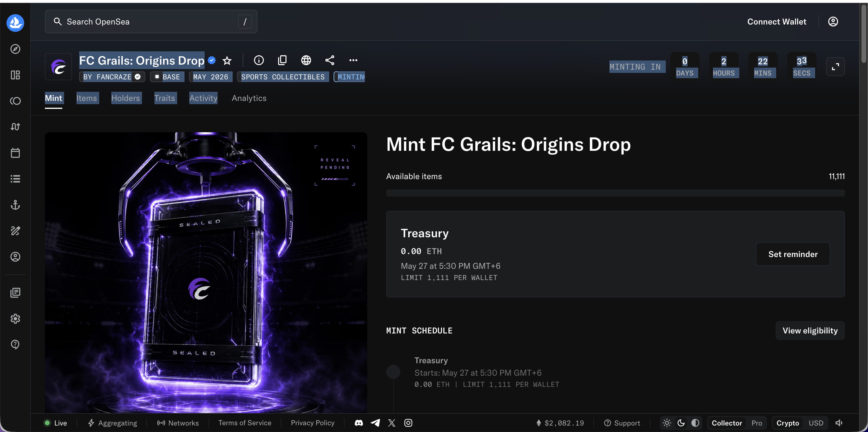Open the Help question mark in sidebar
This screenshot has height=432, width=868.
15,344
